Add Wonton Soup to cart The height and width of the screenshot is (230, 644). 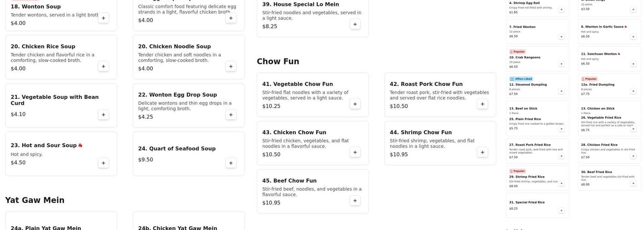point(103,18)
